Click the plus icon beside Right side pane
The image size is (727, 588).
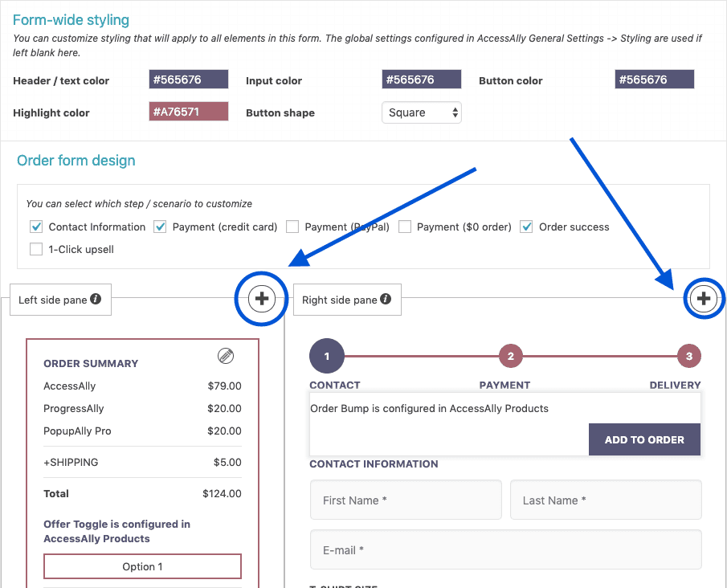[x=704, y=298]
